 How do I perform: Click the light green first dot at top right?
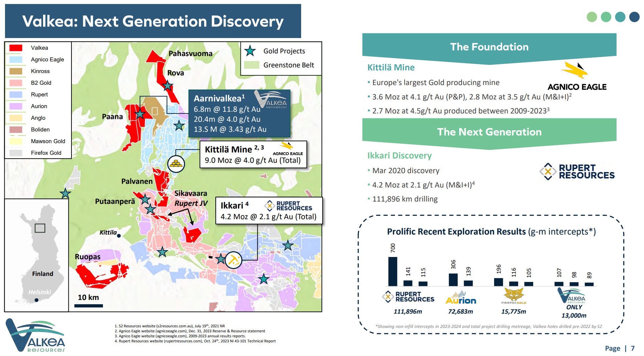[592, 17]
